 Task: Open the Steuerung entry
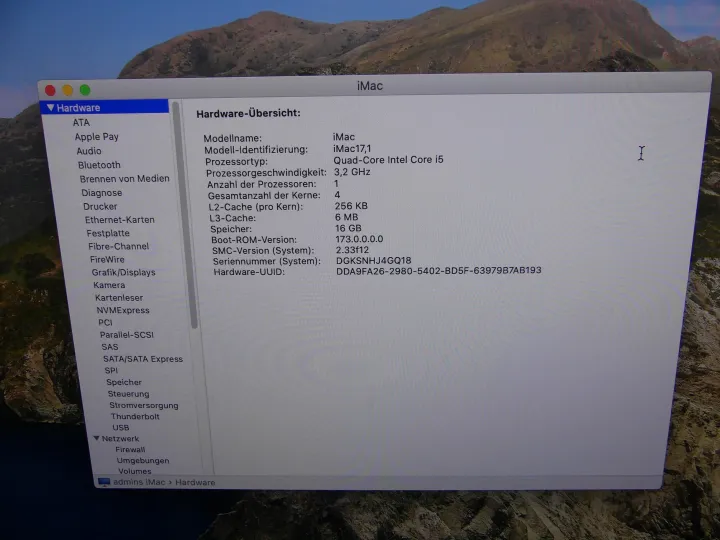(129, 394)
